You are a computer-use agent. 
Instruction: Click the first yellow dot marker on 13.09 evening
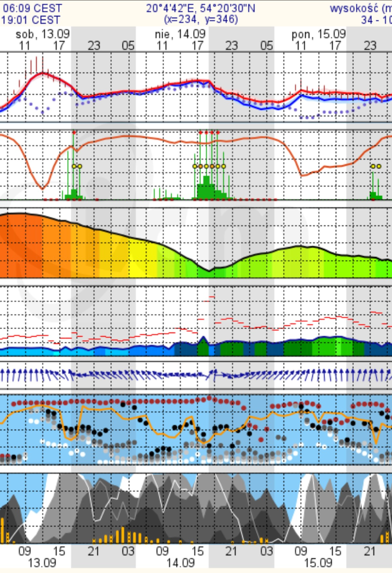(74, 166)
